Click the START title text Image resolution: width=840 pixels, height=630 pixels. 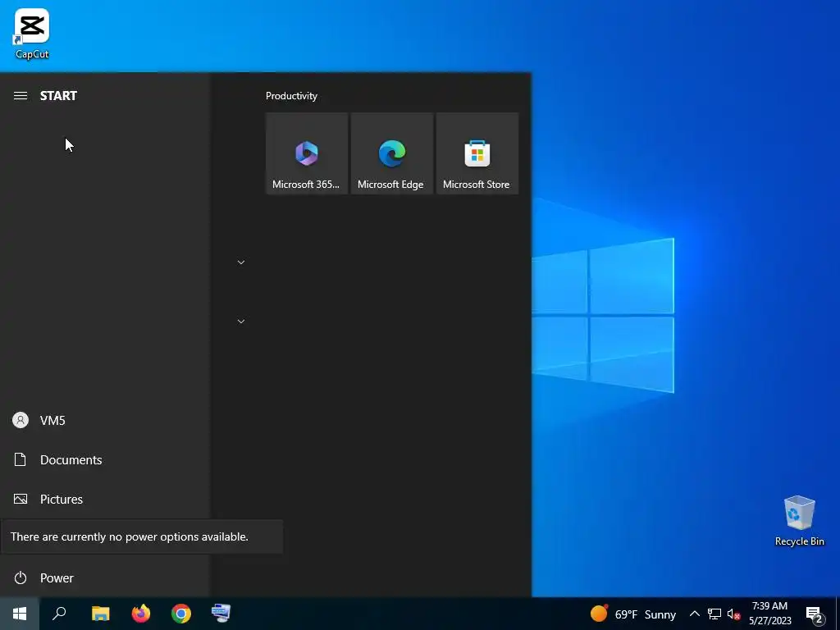[58, 96]
